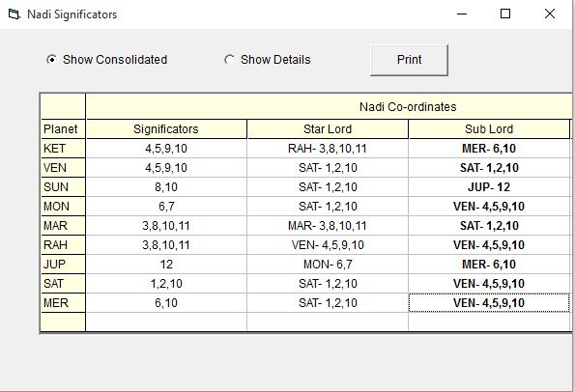Maximize the Nadi Significators window
575x392 pixels.
(505, 14)
